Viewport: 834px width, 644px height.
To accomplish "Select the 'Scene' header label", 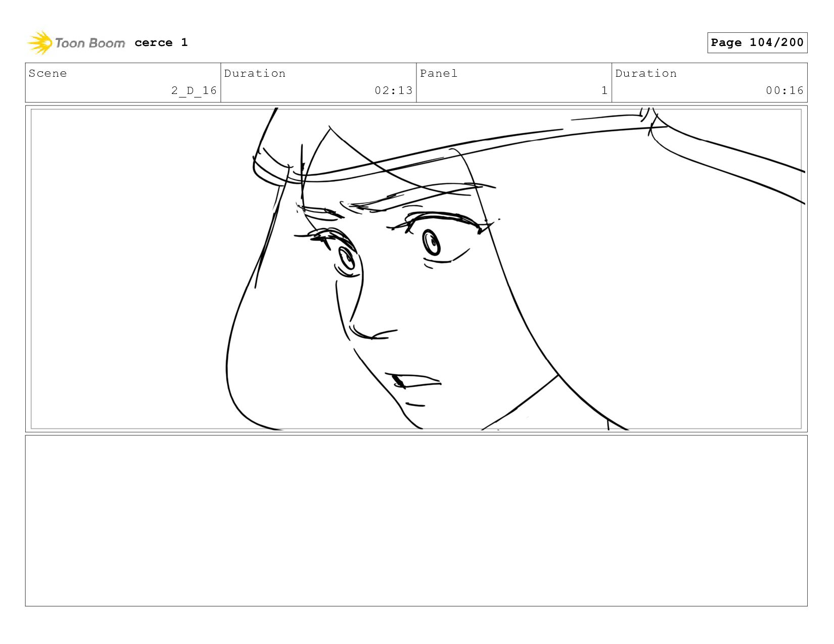I will (48, 73).
